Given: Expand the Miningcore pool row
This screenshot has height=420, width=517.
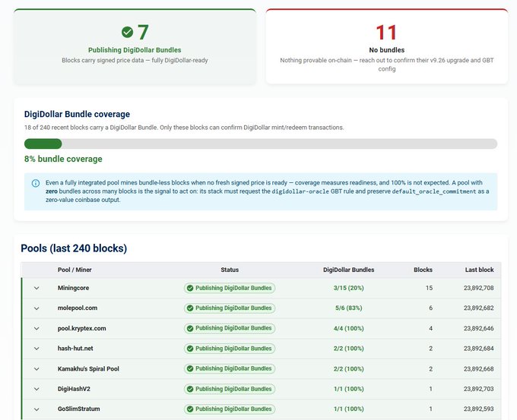Looking at the screenshot, I should point(36,288).
